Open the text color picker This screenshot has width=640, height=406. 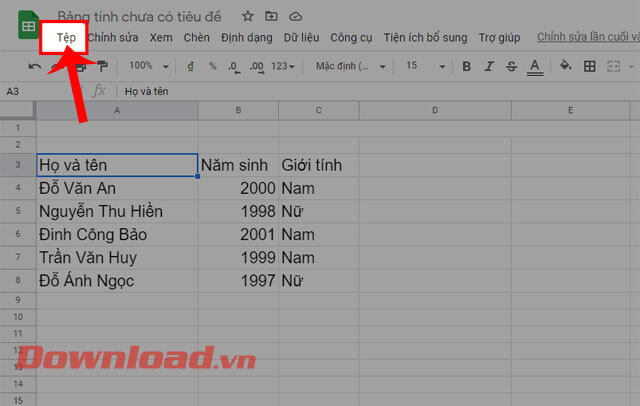pyautogui.click(x=535, y=67)
